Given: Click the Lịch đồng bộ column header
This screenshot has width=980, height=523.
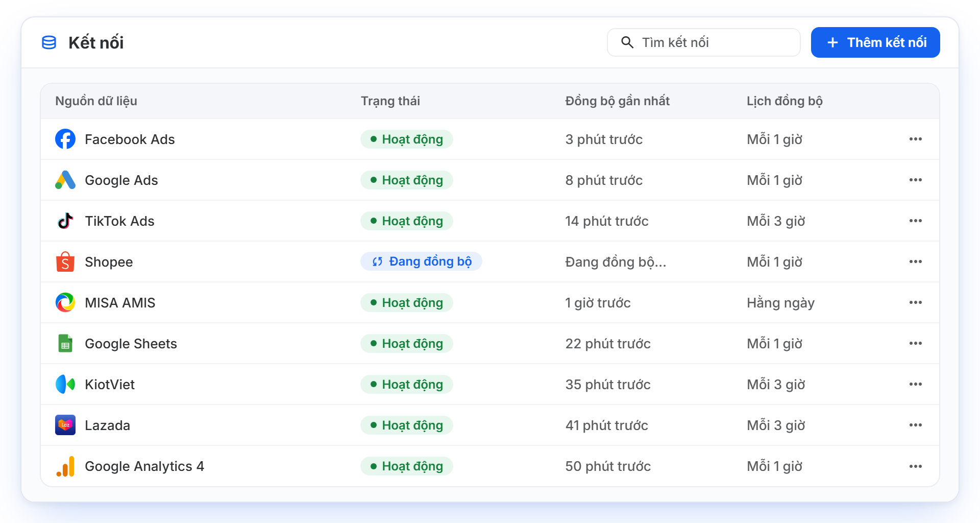Looking at the screenshot, I should (x=785, y=101).
